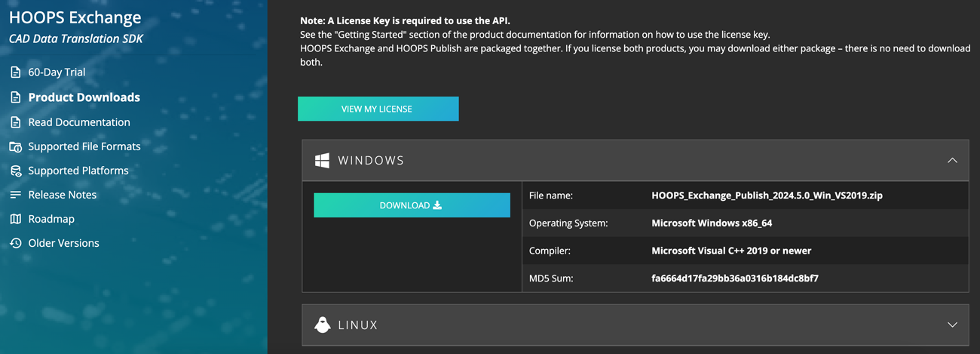Click the LINUX section header label
The image size is (980, 354).
tap(357, 325)
